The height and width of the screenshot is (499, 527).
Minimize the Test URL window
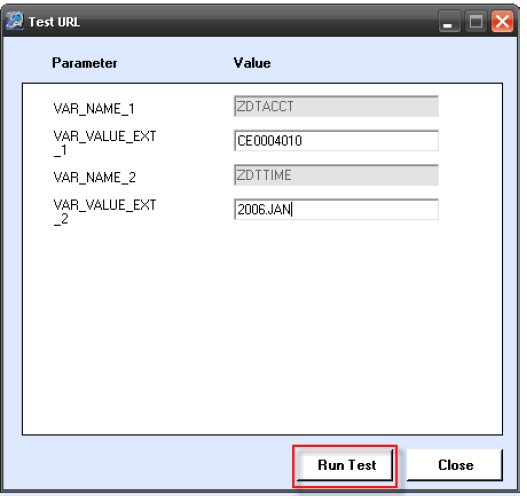tap(449, 22)
